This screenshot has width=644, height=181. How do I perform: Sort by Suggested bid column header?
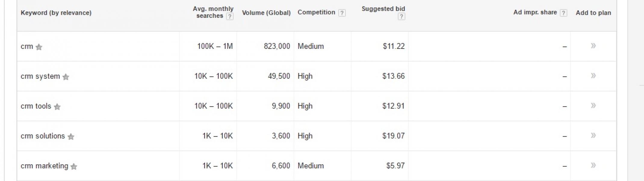[383, 9]
